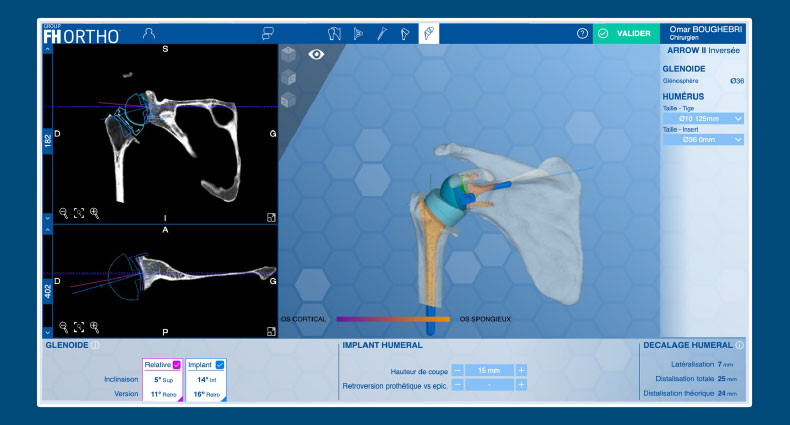Expand the upper CT view to fullscreen
790x425 pixels.
(271, 216)
